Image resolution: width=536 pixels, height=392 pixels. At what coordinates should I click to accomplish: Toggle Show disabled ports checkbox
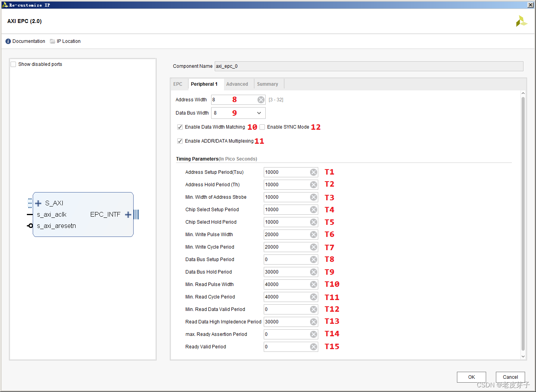click(13, 64)
